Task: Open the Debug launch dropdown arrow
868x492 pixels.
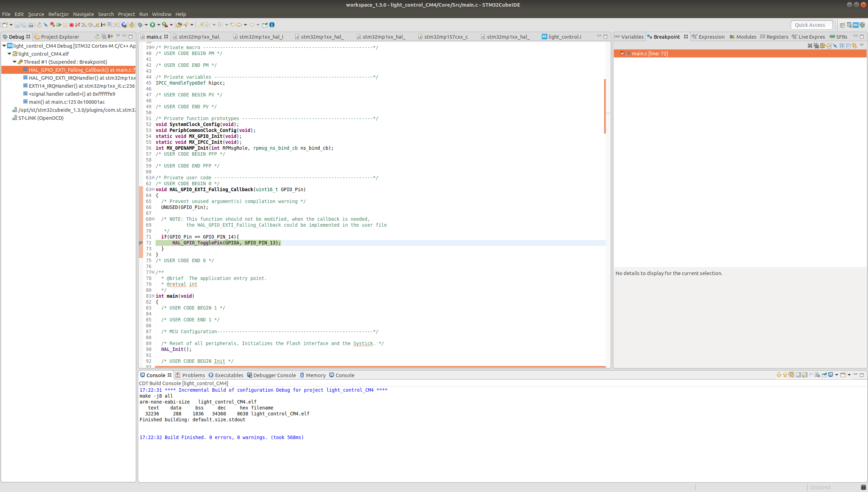Action: pyautogui.click(x=146, y=25)
